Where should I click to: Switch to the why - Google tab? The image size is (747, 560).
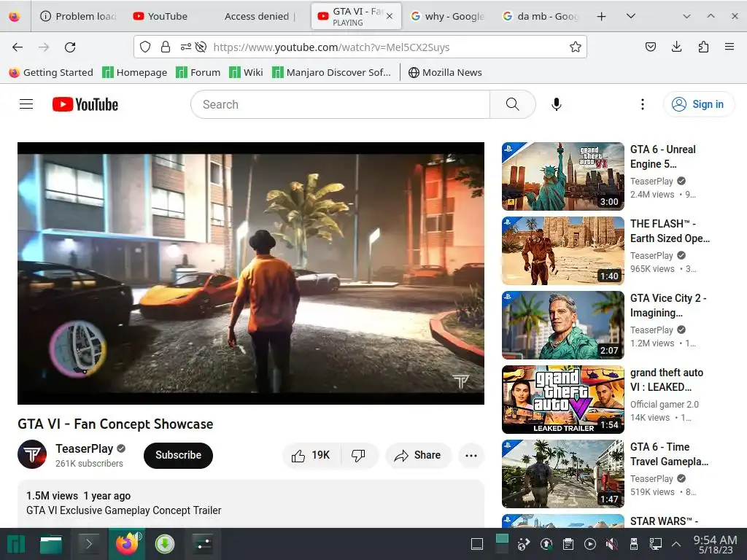tap(448, 16)
